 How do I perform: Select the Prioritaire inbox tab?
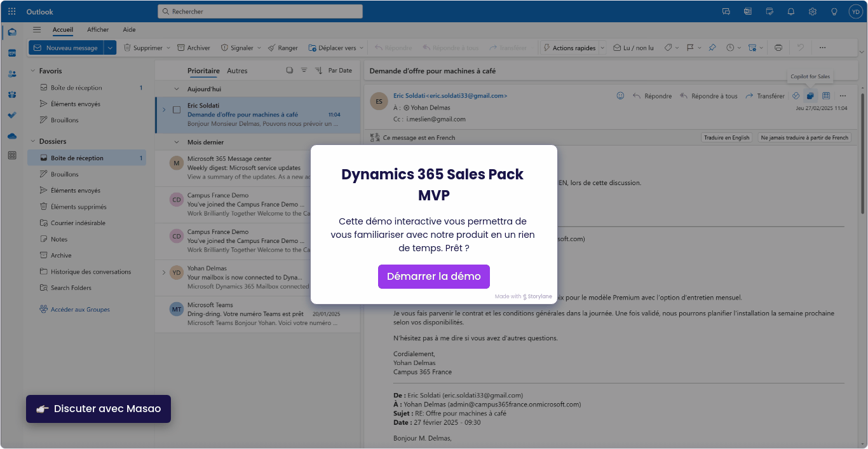click(x=203, y=71)
